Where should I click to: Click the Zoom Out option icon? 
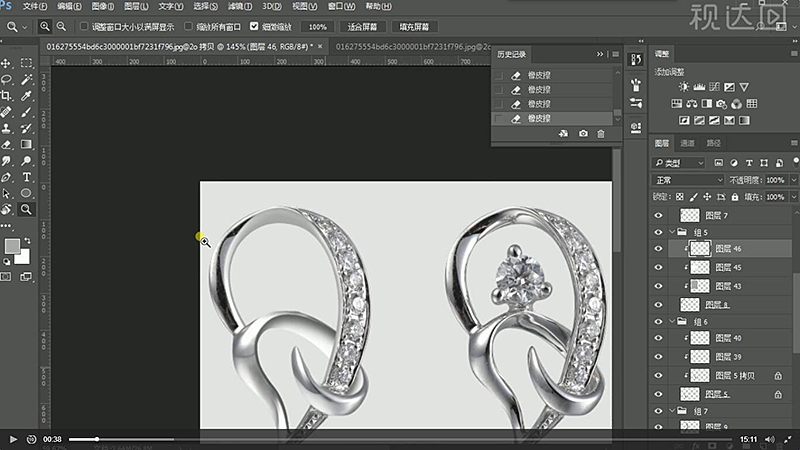click(61, 27)
